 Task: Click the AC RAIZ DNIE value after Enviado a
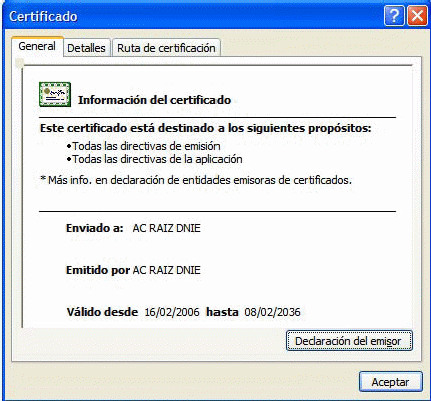[x=167, y=228]
